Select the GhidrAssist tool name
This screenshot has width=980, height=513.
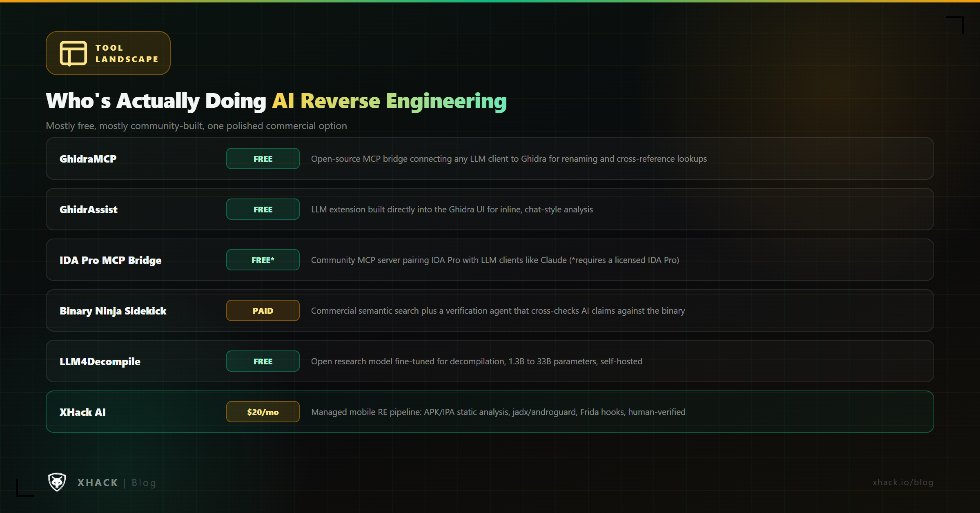click(x=89, y=210)
